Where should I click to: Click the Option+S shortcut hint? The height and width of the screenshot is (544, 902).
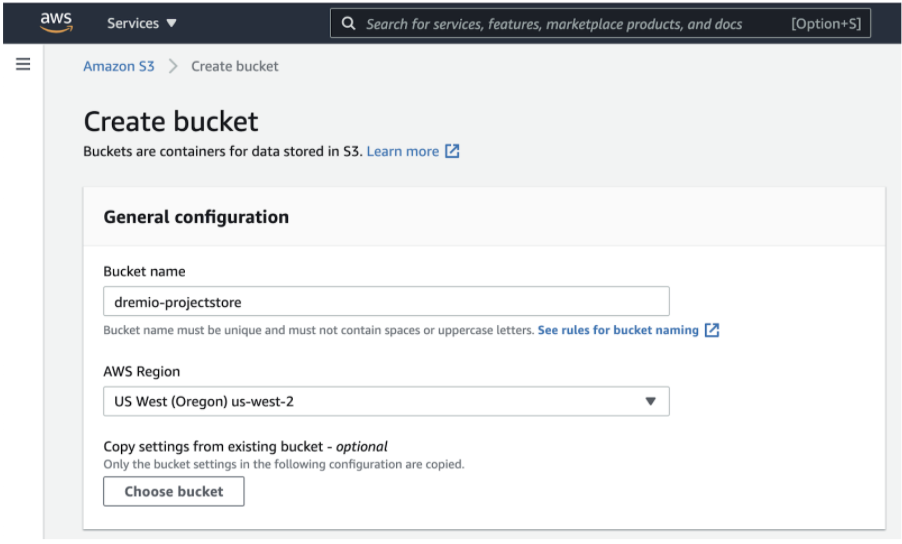pyautogui.click(x=825, y=23)
